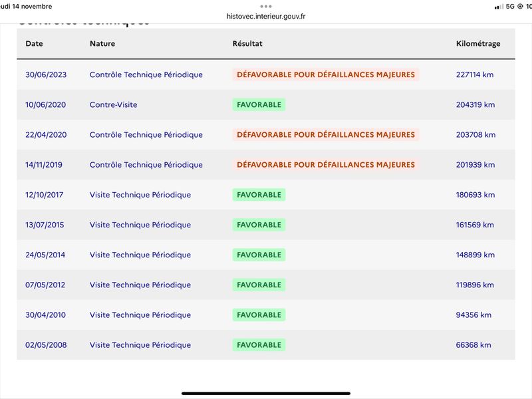Click the Favorable badge for 30/04/2010
Image resolution: width=532 pixels, height=399 pixels.
tap(259, 315)
